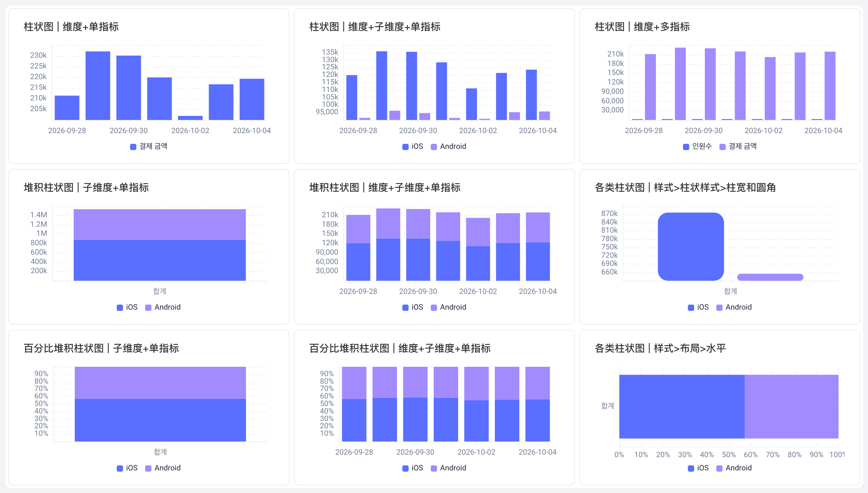Click title 各类柱状图 | 样式>柱状样式>柱宽和圆角
This screenshot has width=868, height=493.
tap(685, 187)
